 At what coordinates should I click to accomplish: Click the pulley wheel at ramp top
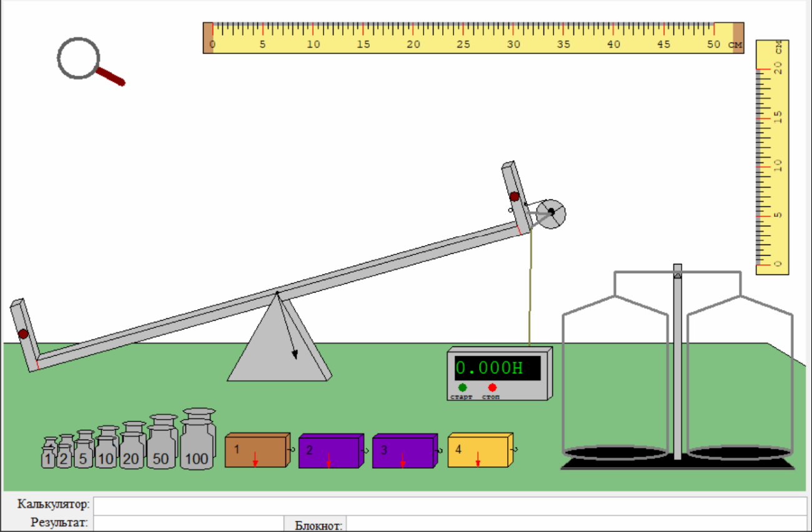click(551, 214)
